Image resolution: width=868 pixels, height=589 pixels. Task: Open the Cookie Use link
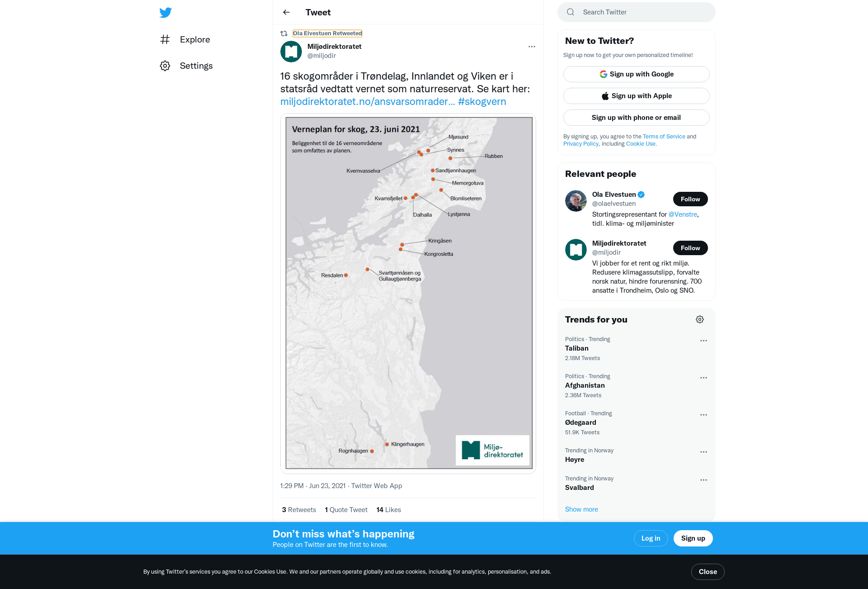641,144
